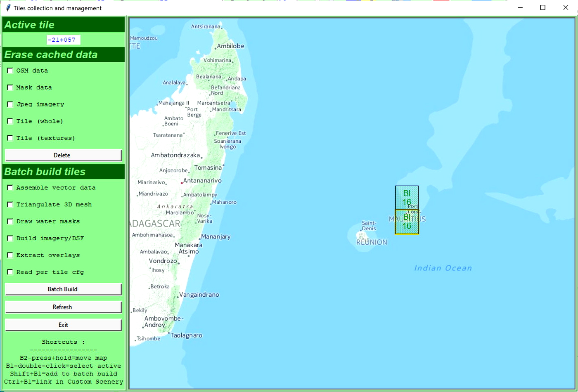Click the Fenerive Est label
578x392 pixels.
click(x=231, y=133)
